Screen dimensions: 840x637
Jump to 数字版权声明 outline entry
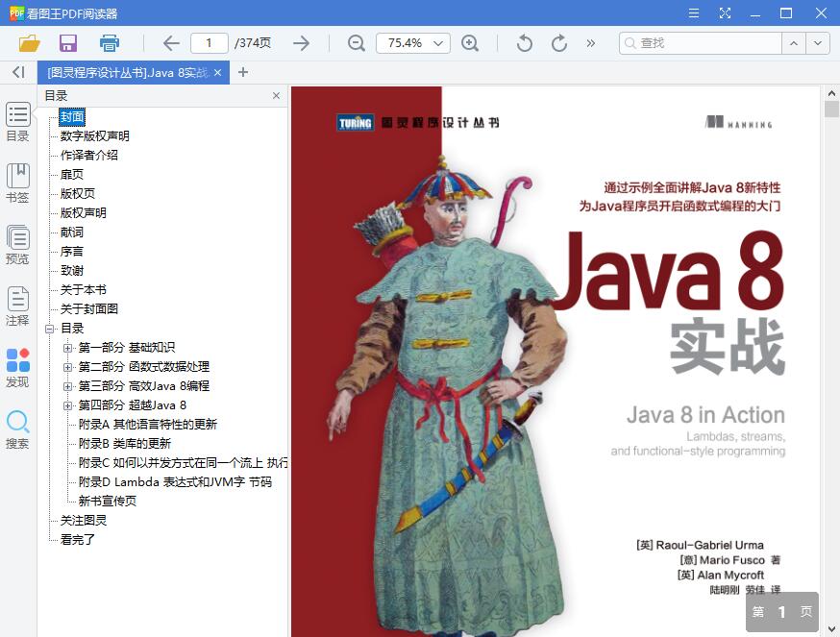95,136
